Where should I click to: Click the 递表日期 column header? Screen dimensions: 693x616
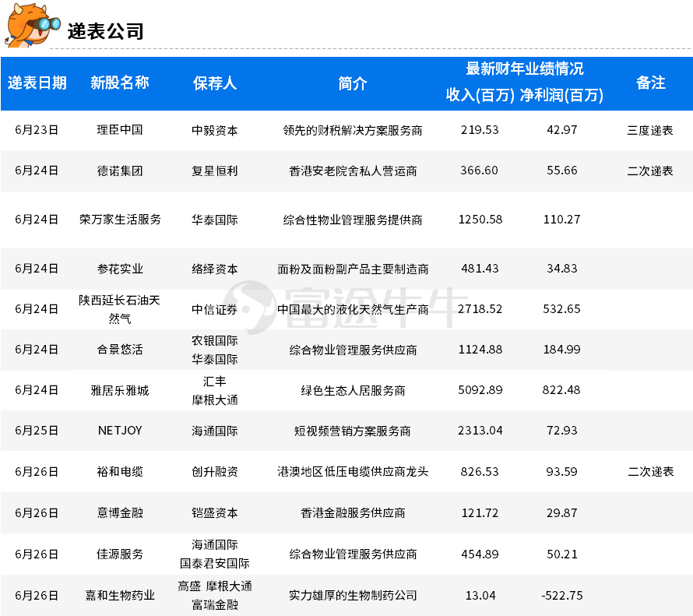(x=37, y=83)
